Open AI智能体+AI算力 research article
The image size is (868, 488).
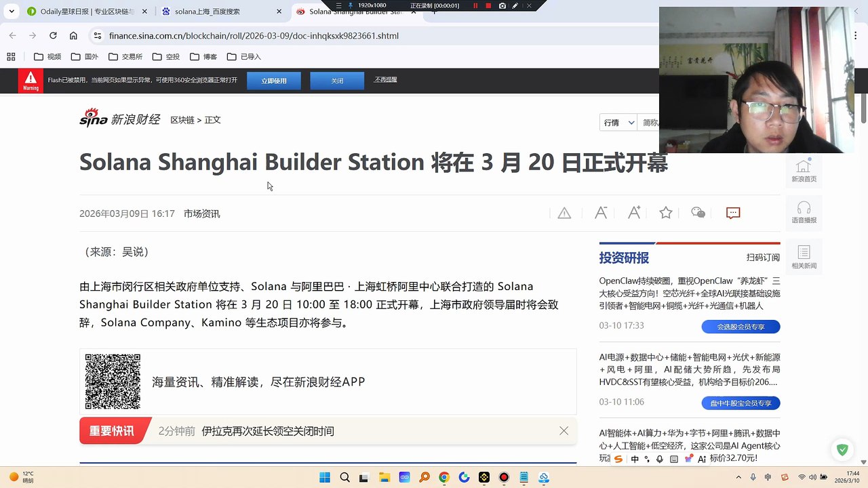690,445
